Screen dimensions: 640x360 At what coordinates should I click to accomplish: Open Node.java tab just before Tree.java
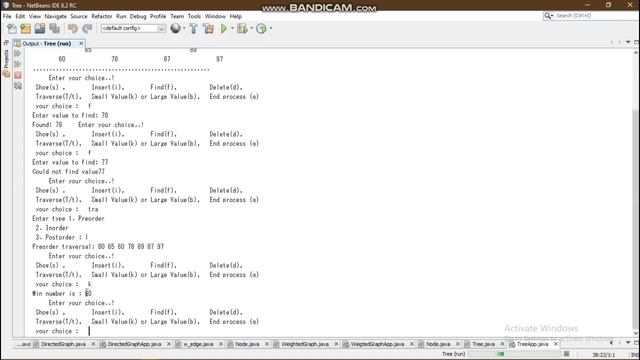point(438,344)
